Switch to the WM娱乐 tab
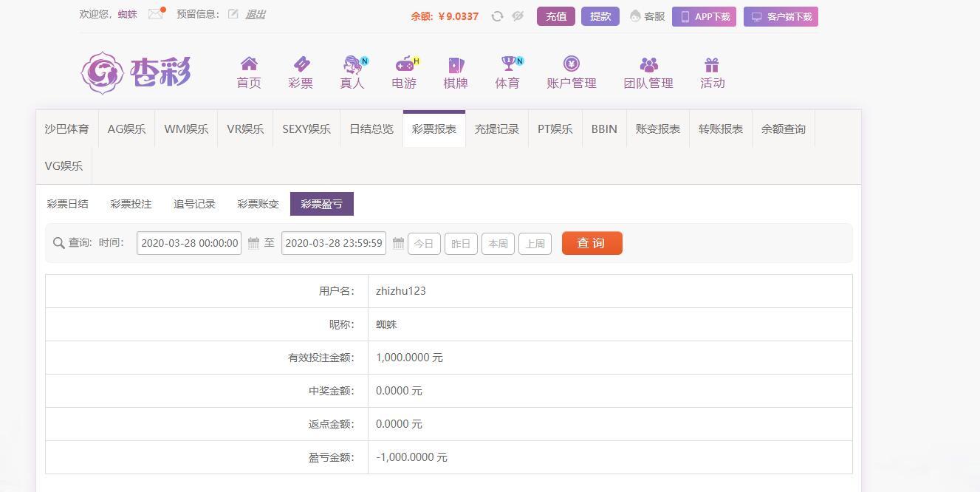This screenshot has height=492, width=980. click(186, 129)
